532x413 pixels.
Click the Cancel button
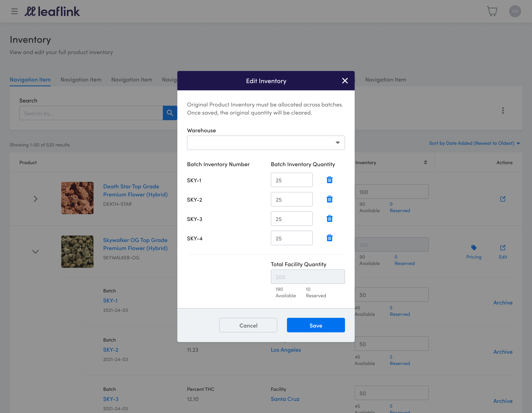click(248, 325)
